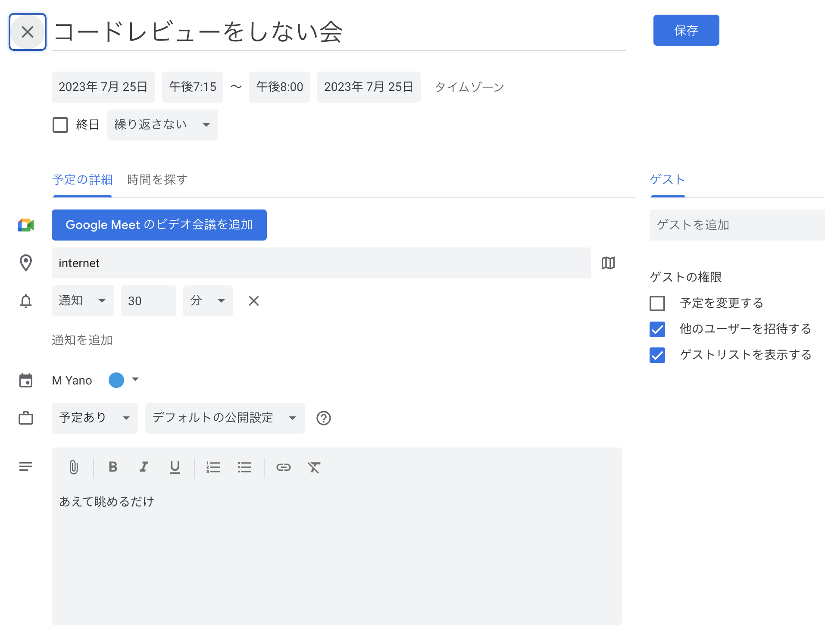This screenshot has width=825, height=644.
Task: Click the Google Meet camera icon
Action: pyautogui.click(x=26, y=225)
